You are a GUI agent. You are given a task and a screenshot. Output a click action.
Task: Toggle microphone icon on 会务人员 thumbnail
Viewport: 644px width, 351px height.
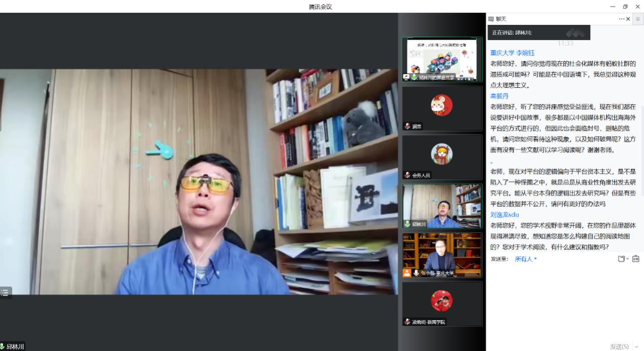[407, 175]
